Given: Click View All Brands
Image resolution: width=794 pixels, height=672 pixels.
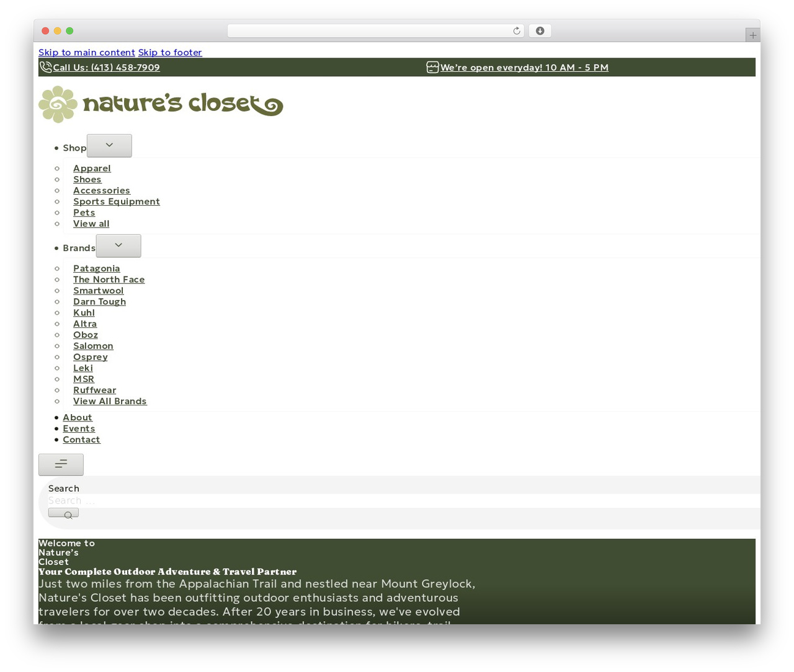Looking at the screenshot, I should (x=110, y=402).
